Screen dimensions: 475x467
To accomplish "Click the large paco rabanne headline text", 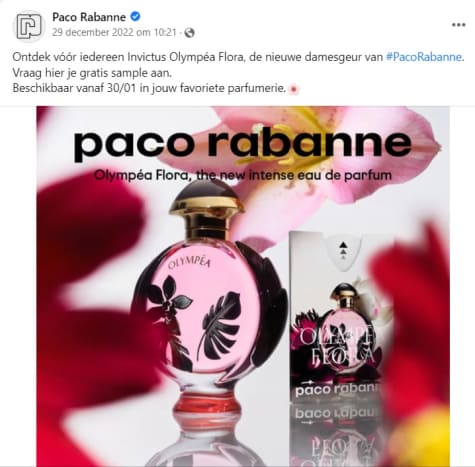I will [x=242, y=144].
